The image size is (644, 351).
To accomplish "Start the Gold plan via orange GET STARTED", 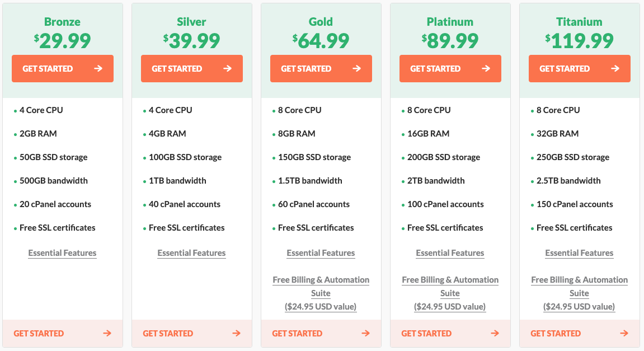I will tap(321, 69).
